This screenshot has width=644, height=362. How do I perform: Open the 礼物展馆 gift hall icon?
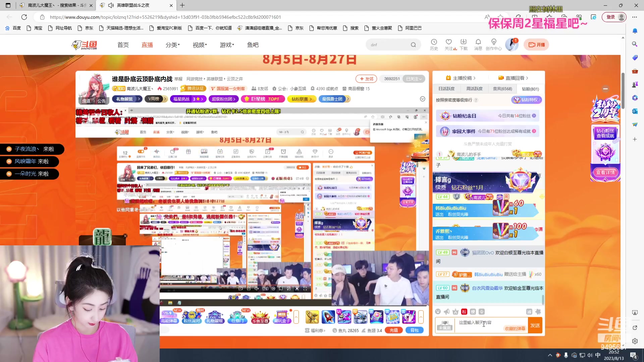215,316
